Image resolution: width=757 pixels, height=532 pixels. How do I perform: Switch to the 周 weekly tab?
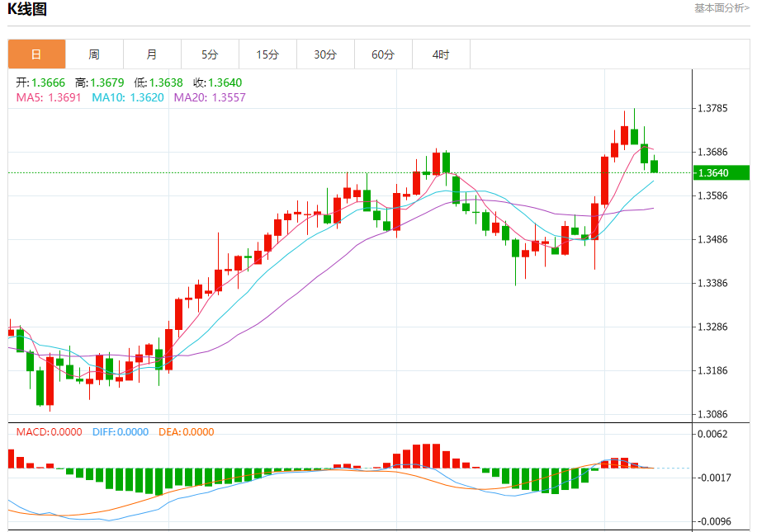94,54
